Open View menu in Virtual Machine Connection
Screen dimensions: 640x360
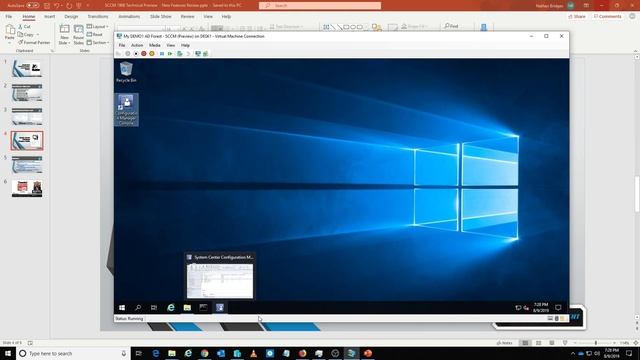(x=171, y=45)
